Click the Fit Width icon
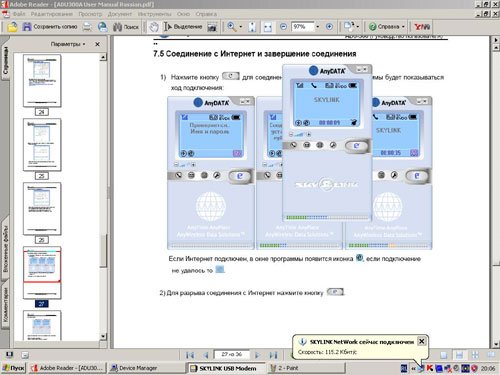 tap(268, 27)
